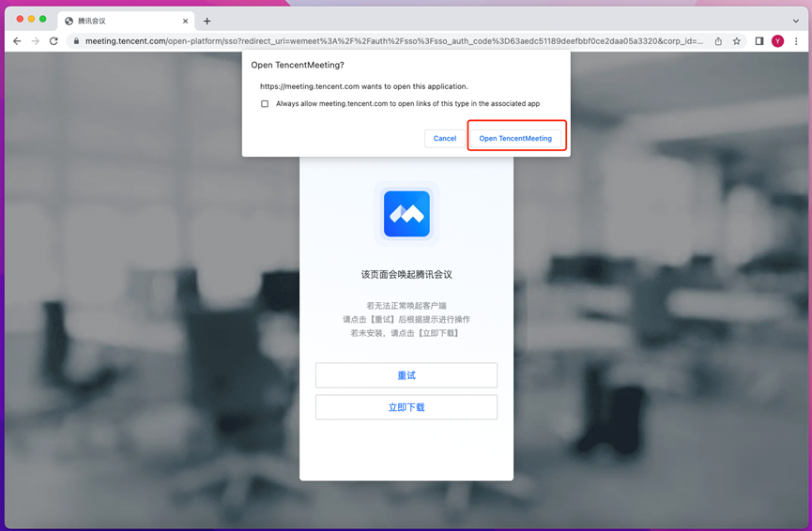The image size is (812, 531).
Task: Click the 立即下载 download button
Action: pos(406,407)
